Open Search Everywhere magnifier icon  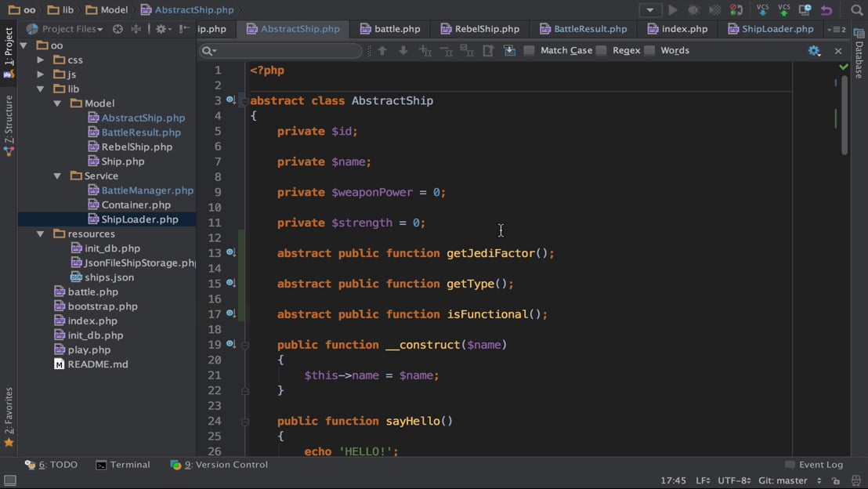tap(856, 10)
